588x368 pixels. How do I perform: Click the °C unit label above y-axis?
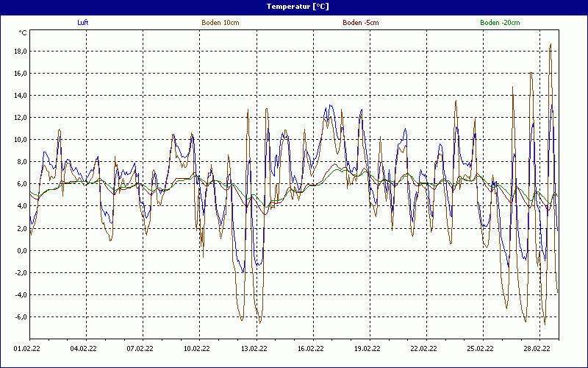(x=23, y=33)
